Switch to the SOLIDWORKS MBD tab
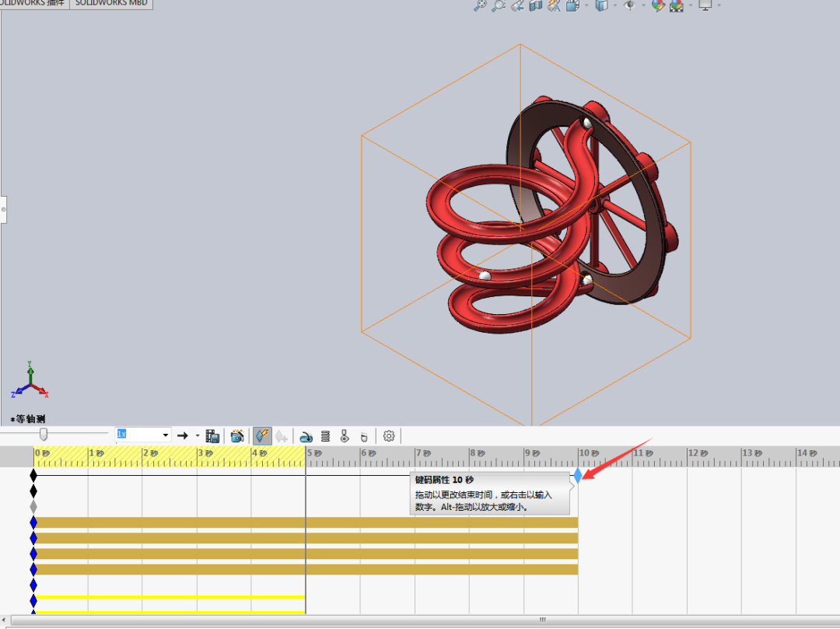Viewport: 840px width, 629px height. click(111, 4)
